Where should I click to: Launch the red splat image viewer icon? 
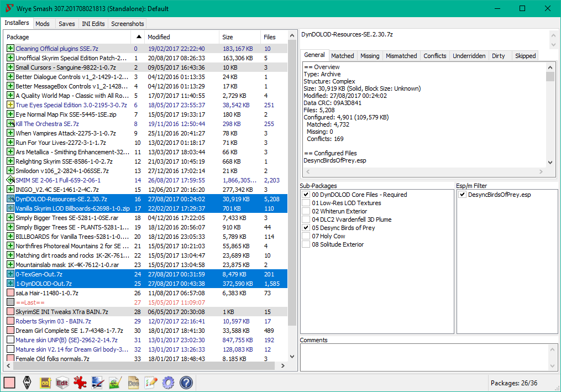coord(80,383)
